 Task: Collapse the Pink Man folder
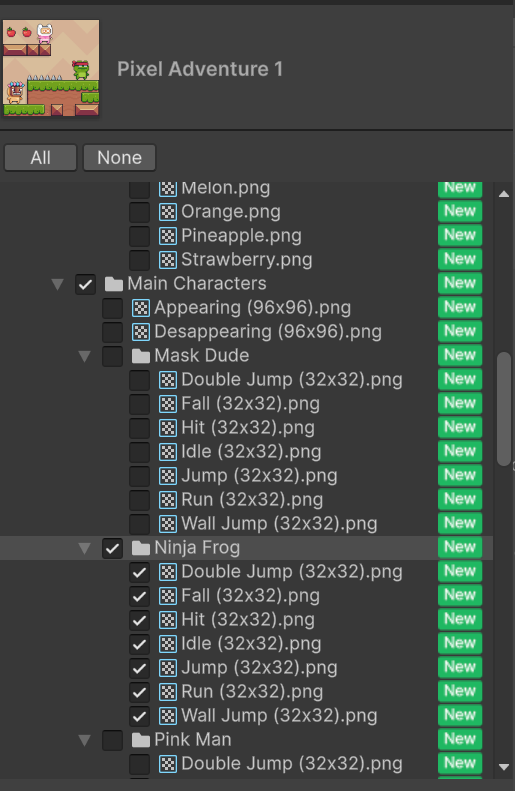85,741
